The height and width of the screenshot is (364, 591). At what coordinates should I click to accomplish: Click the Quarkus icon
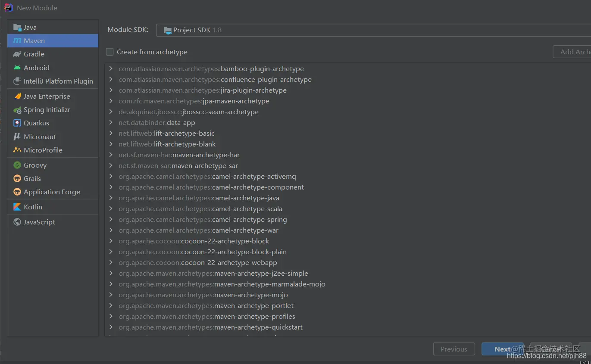point(17,123)
